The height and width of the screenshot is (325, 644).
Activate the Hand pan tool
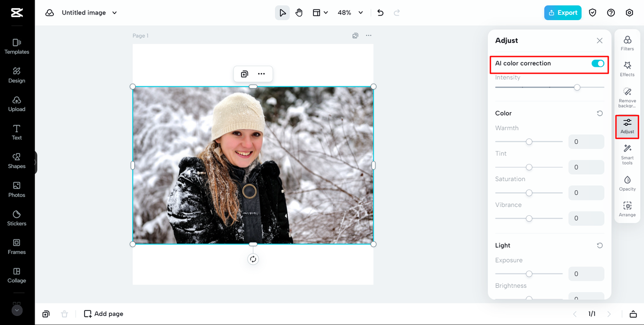(x=299, y=13)
